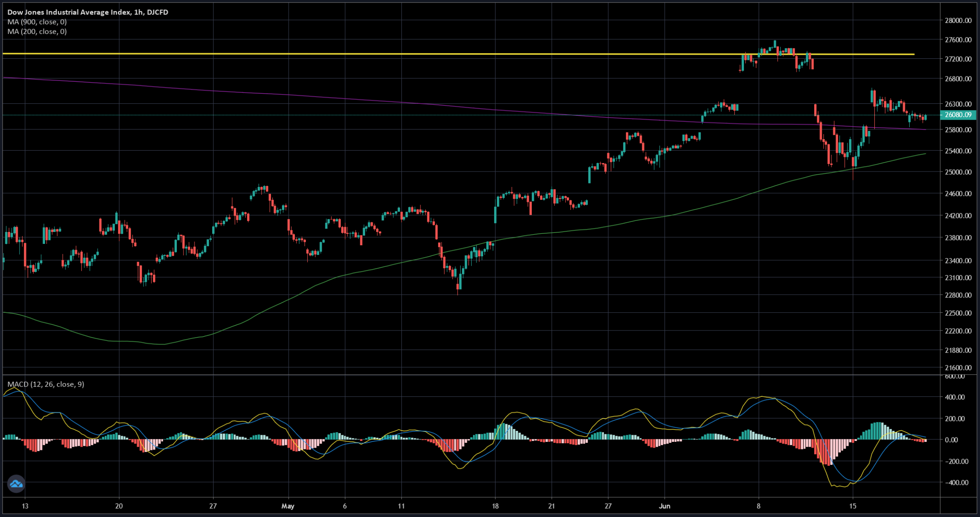Click the 13 date label on time axis
The width and height of the screenshot is (980, 517).
pos(25,506)
